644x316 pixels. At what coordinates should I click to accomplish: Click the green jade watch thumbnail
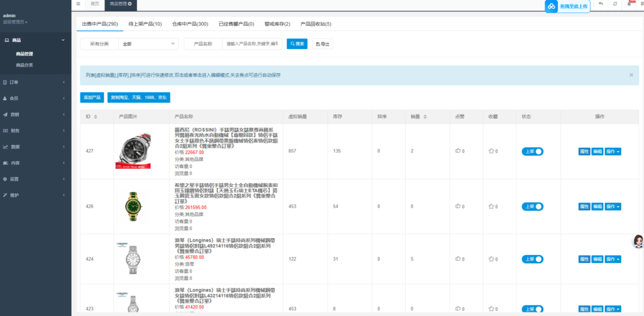coord(133,206)
